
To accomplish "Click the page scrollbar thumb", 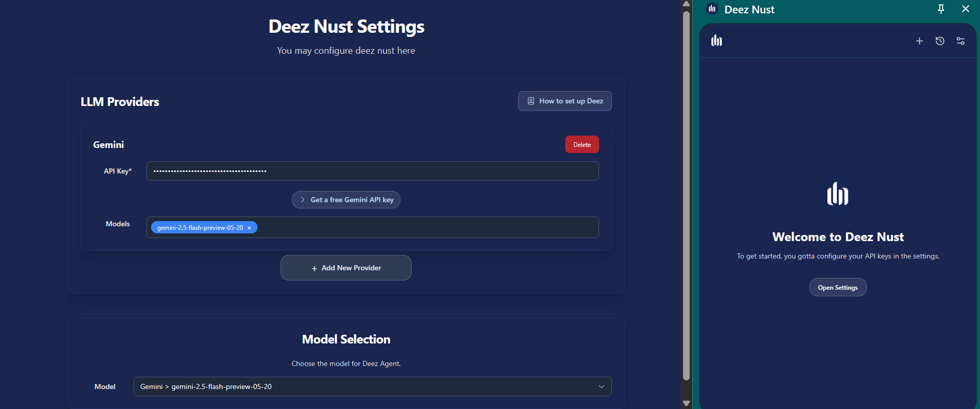I will pos(687,196).
